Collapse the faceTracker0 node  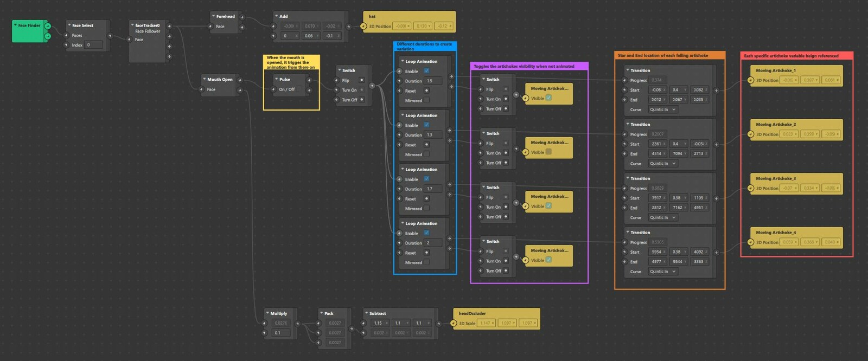pos(132,25)
